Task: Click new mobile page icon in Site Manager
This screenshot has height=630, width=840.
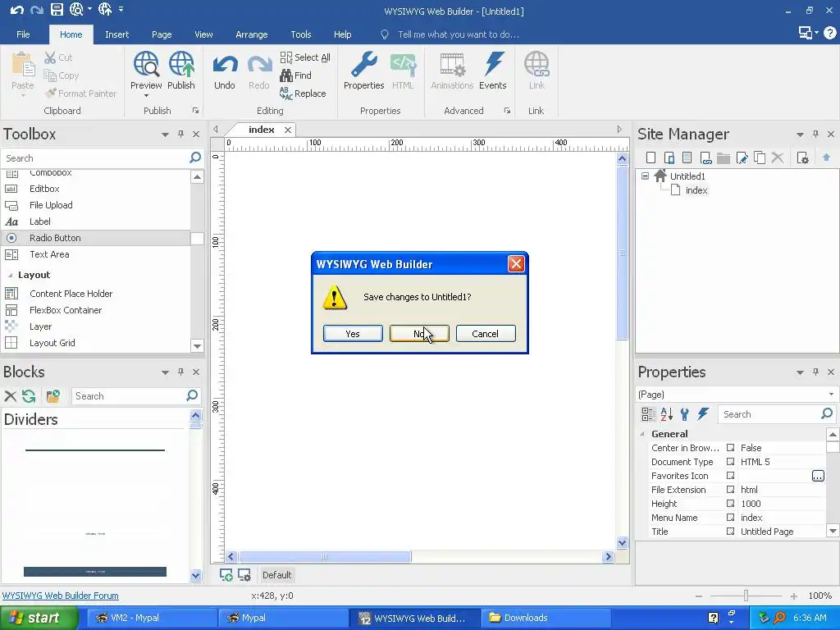Action: pyautogui.click(x=669, y=157)
